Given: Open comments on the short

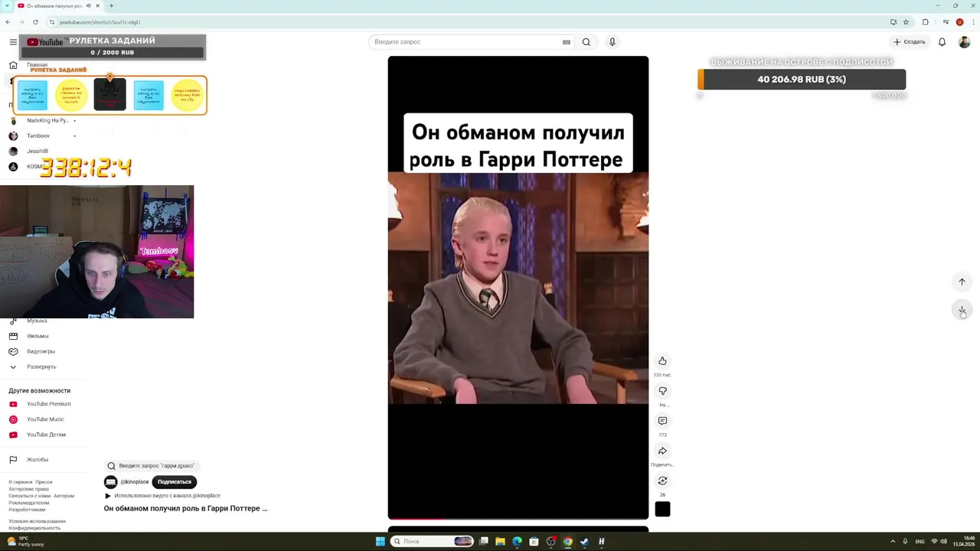Looking at the screenshot, I should tap(662, 421).
